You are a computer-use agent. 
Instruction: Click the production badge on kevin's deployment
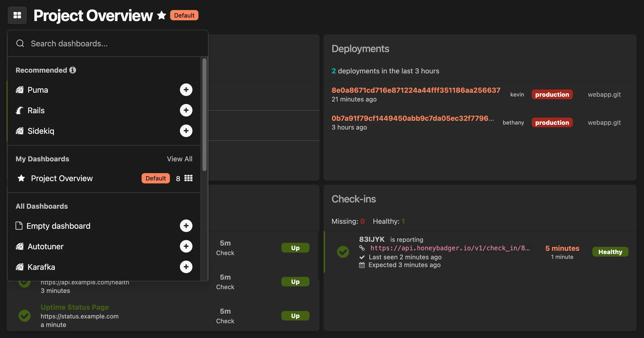click(x=552, y=94)
